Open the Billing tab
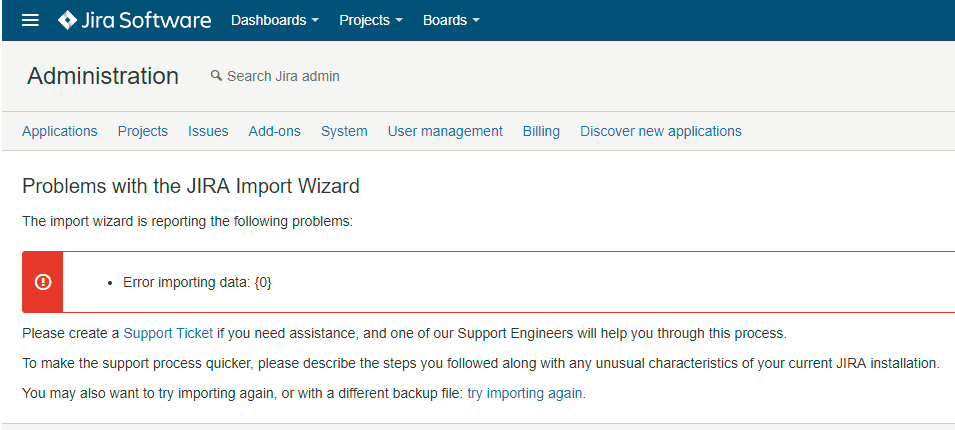The width and height of the screenshot is (955, 430). [x=541, y=131]
